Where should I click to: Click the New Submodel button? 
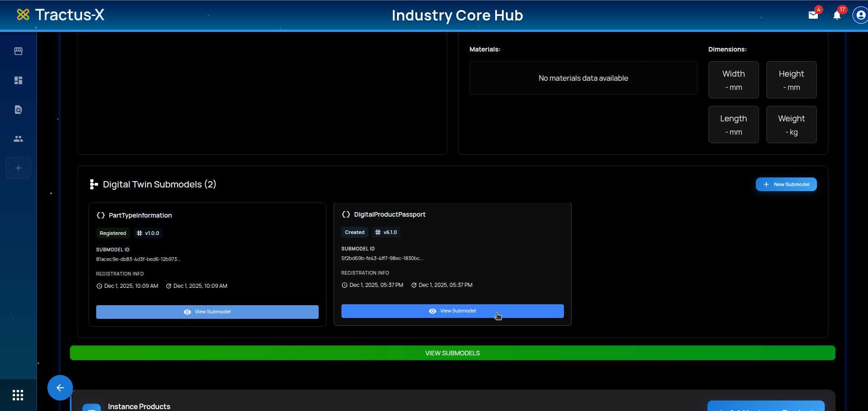pos(786,184)
